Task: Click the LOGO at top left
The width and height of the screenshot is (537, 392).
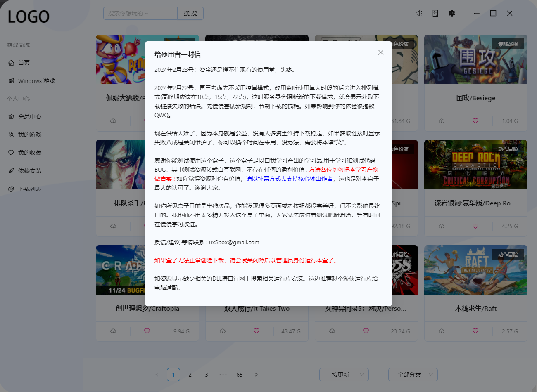Action: (29, 17)
